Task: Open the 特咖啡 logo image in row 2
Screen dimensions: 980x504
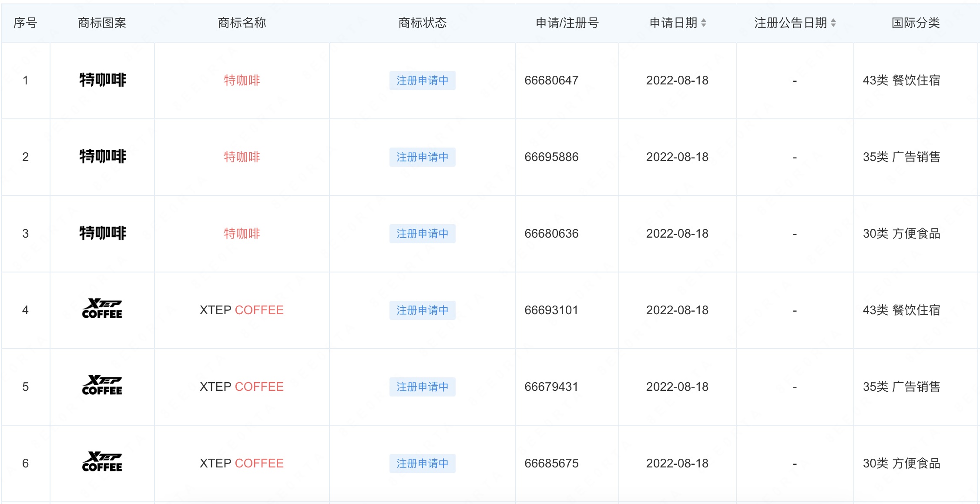Action: pyautogui.click(x=102, y=157)
